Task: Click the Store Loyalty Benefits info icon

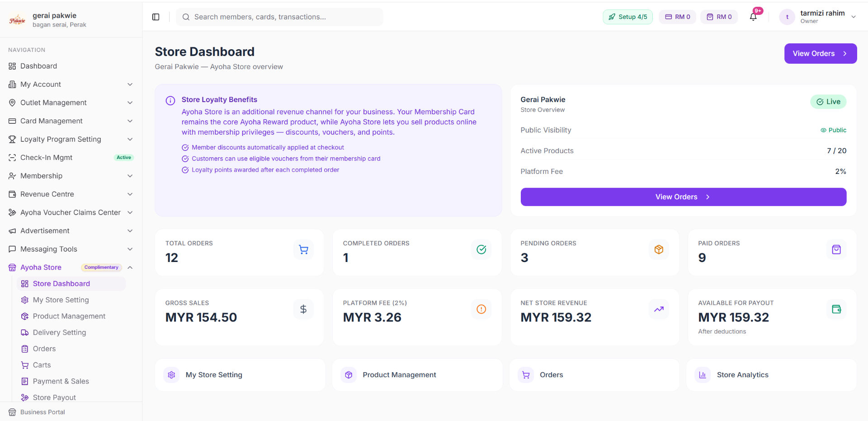Action: pyautogui.click(x=170, y=101)
